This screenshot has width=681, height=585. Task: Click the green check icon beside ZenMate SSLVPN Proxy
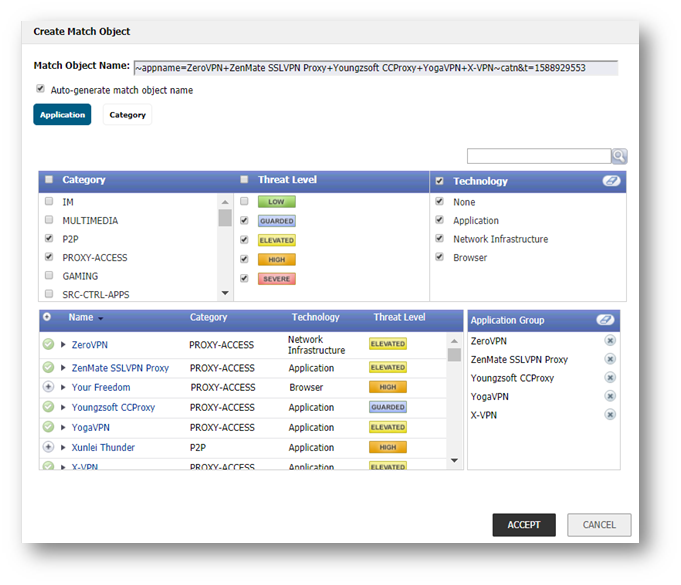point(48,367)
